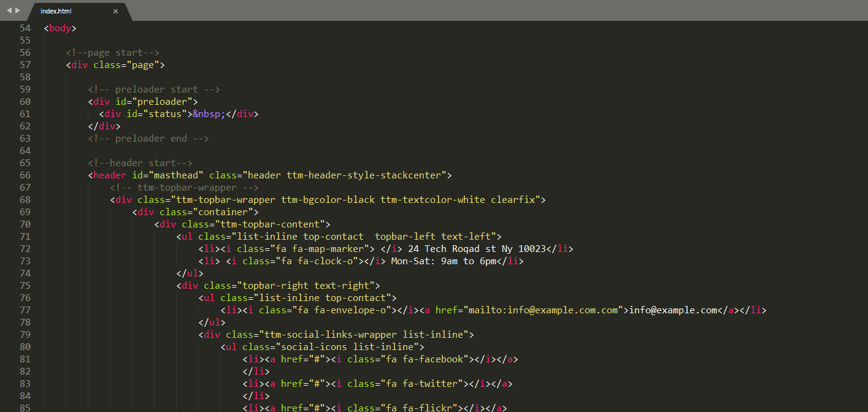Click the closing ul tag on line 78
This screenshot has width=868, height=412.
click(x=212, y=322)
